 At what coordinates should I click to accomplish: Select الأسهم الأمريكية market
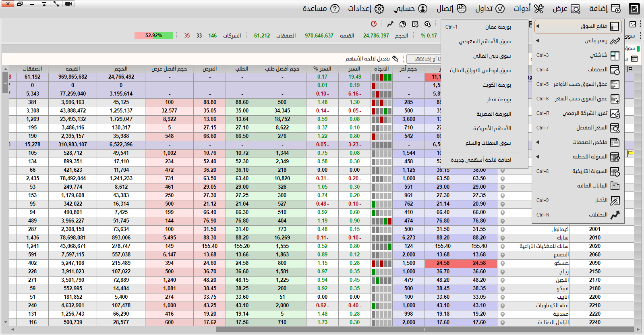pyautogui.click(x=485, y=129)
